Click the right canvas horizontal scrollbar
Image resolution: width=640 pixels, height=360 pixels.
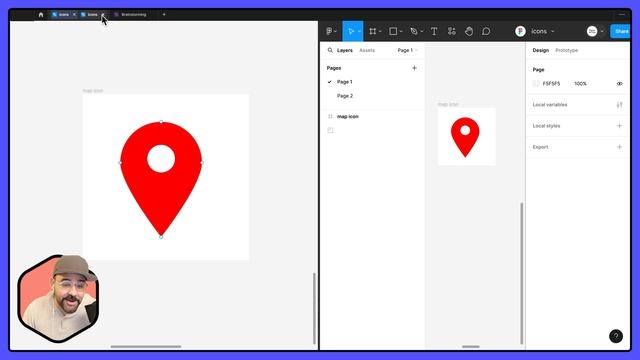pyautogui.click(x=471, y=347)
